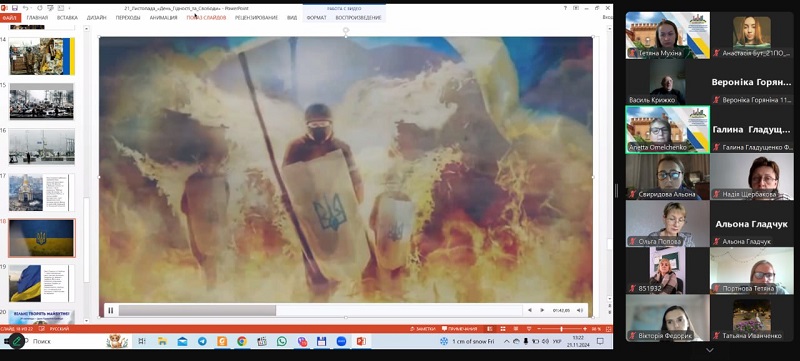The image size is (800, 361).
Task: Click the Zoom app taskbar icon
Action: tap(341, 341)
